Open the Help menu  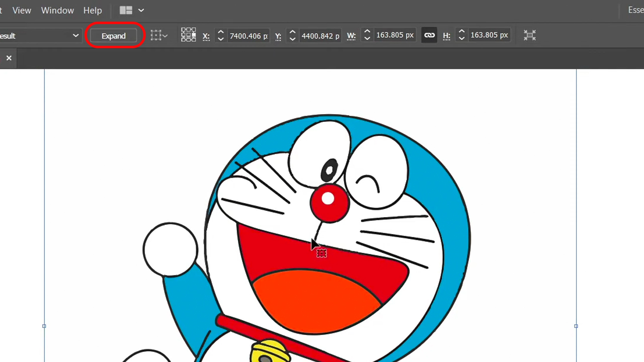(93, 10)
